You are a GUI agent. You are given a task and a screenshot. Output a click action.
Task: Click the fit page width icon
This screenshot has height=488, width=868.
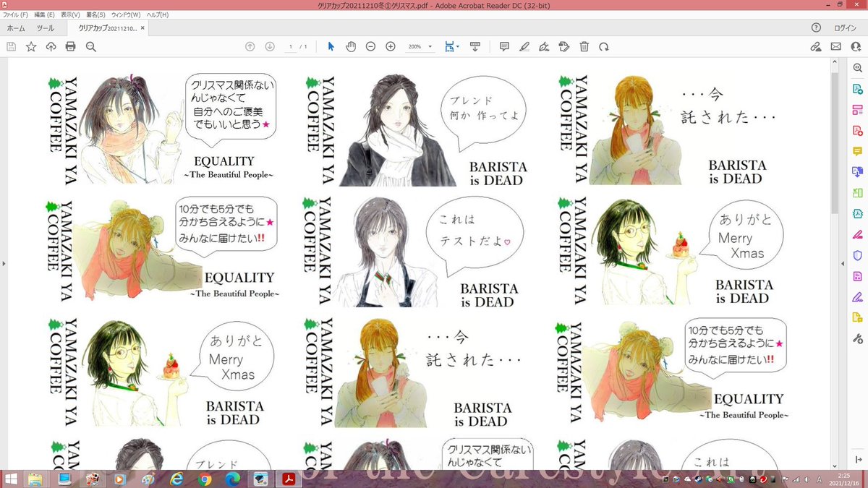click(449, 46)
